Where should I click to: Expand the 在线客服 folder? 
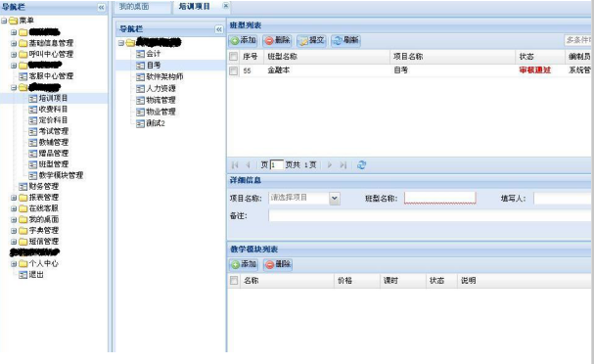click(14, 208)
